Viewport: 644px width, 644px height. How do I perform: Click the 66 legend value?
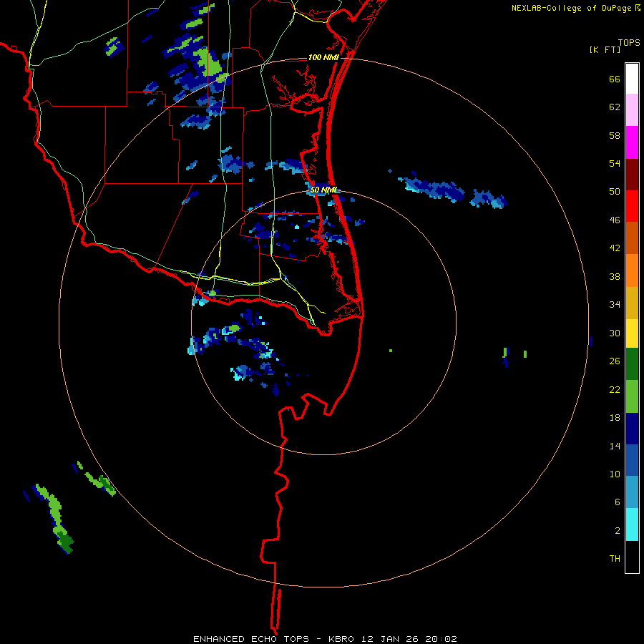pos(615,79)
